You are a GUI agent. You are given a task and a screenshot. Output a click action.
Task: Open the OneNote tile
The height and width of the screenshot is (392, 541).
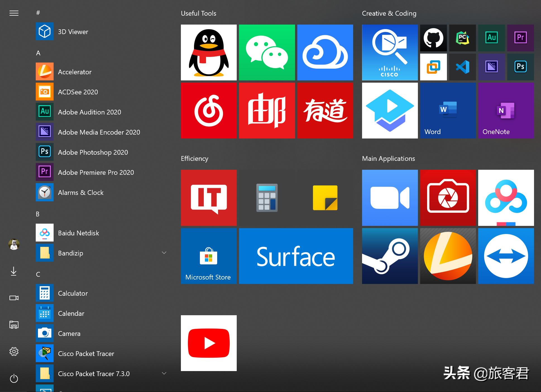coord(506,111)
